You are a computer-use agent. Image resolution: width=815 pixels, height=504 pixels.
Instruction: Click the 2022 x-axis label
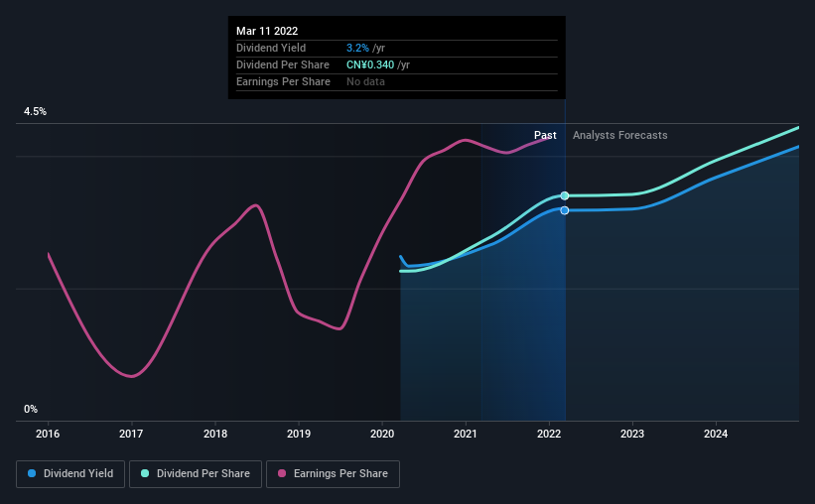coord(549,434)
